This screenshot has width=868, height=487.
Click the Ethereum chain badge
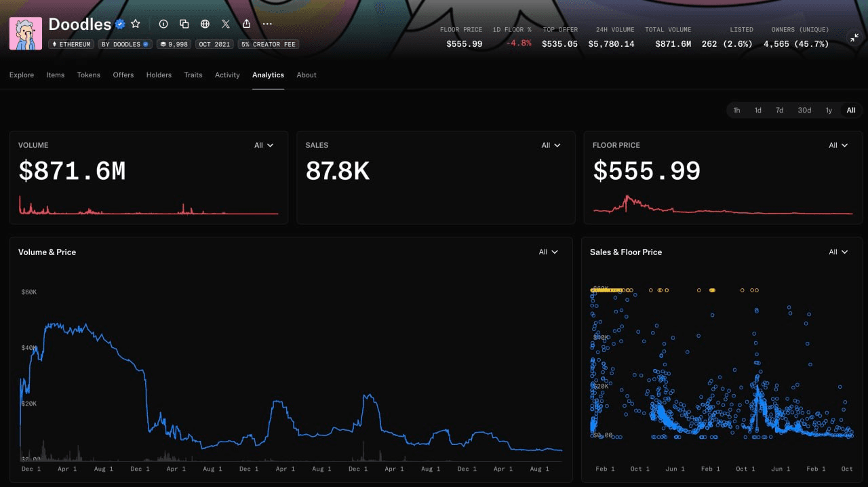(x=71, y=44)
